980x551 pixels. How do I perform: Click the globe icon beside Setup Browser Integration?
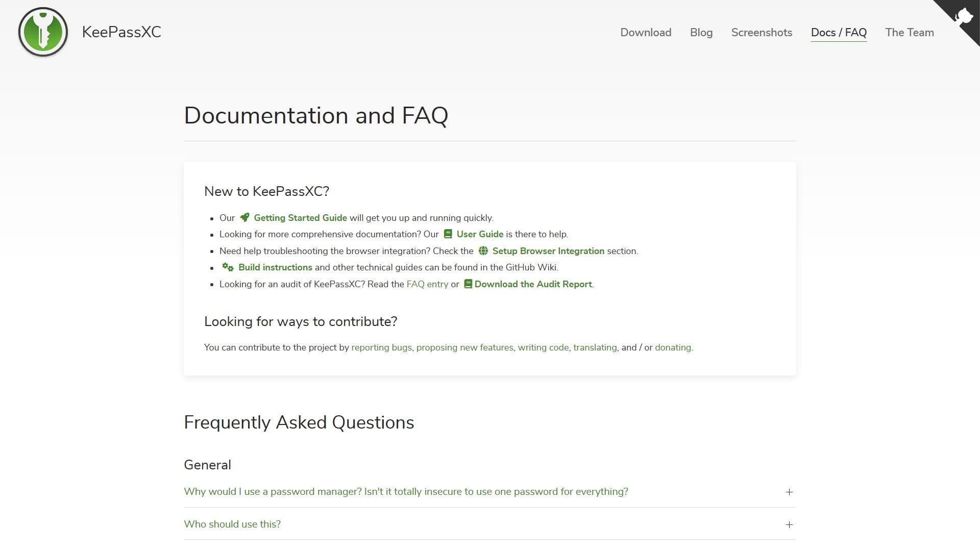point(483,251)
